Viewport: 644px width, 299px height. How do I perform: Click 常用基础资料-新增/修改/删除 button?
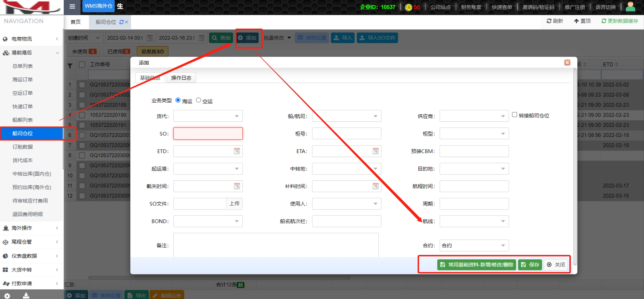point(477,265)
